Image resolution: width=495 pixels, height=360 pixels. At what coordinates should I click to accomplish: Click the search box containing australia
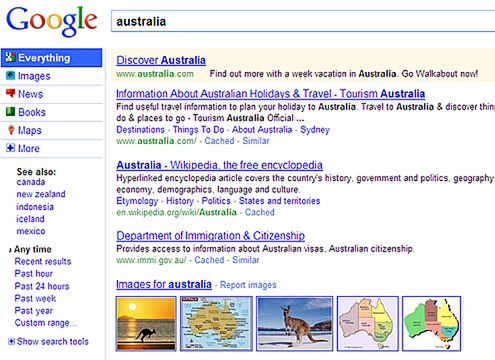pos(303,21)
